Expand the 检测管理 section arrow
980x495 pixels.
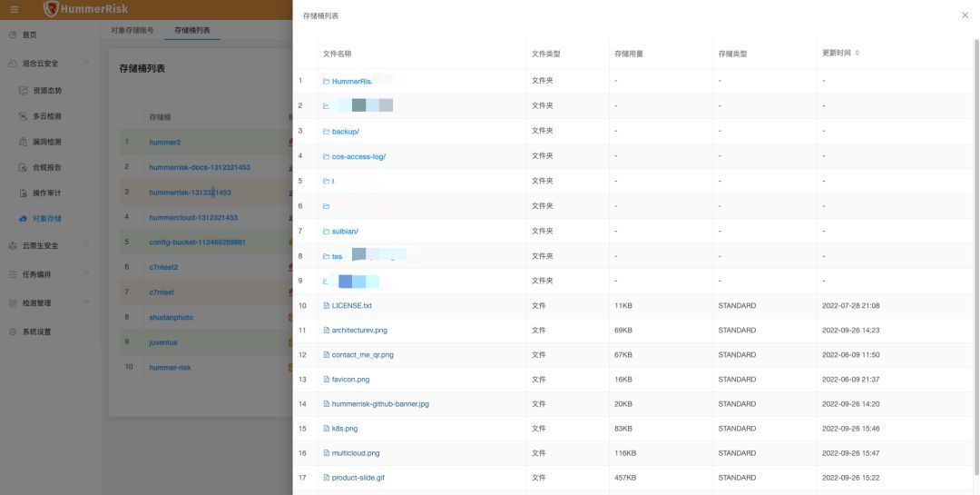(x=86, y=302)
